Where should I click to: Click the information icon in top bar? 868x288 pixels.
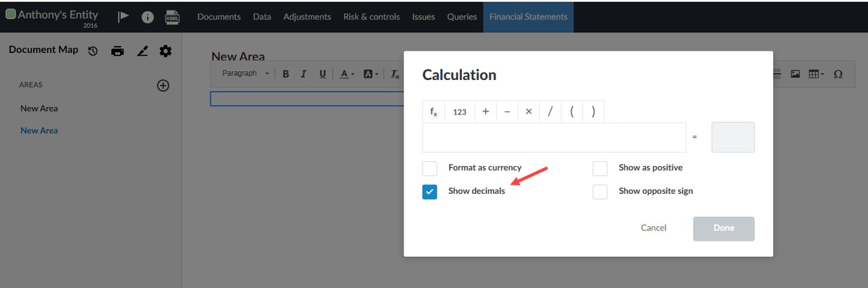pyautogui.click(x=147, y=17)
